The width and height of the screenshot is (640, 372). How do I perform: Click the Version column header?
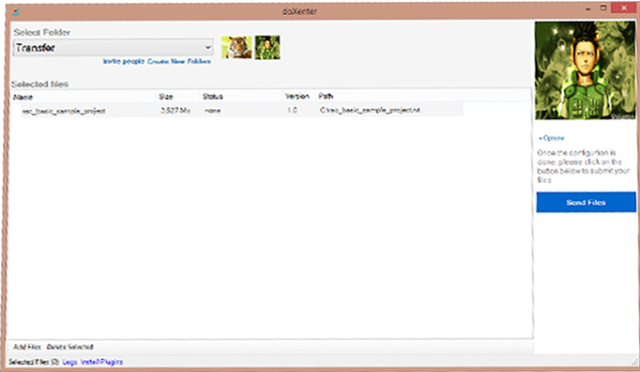click(297, 96)
